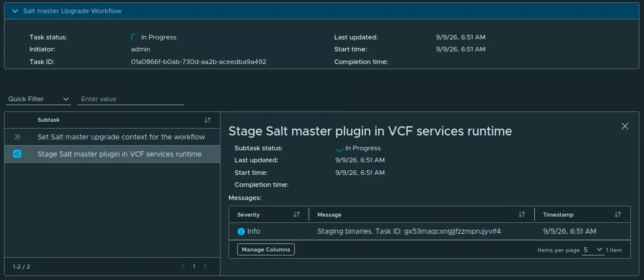Open the Items per page dropdown
This screenshot has height=280, width=644.
click(593, 250)
